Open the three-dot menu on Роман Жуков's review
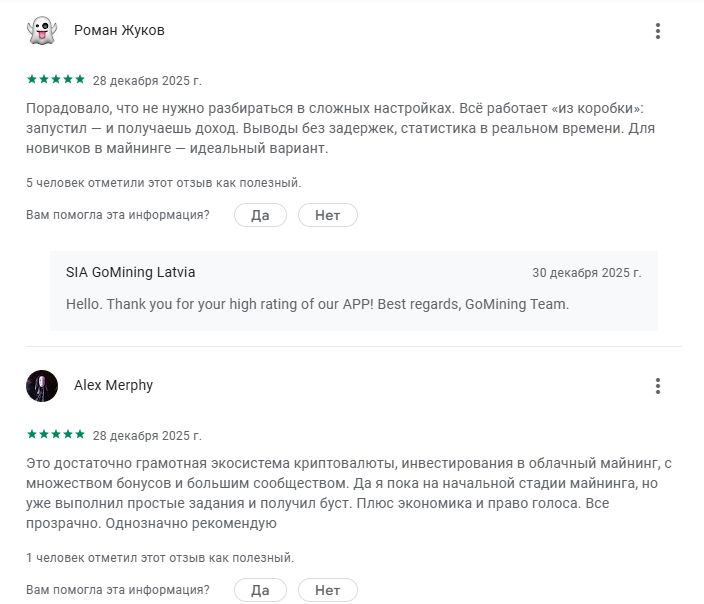The width and height of the screenshot is (704, 604). point(657,31)
